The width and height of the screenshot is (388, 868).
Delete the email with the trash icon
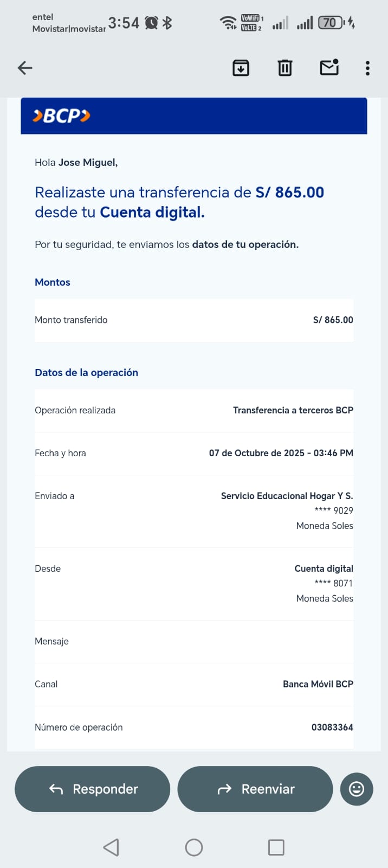(x=285, y=68)
